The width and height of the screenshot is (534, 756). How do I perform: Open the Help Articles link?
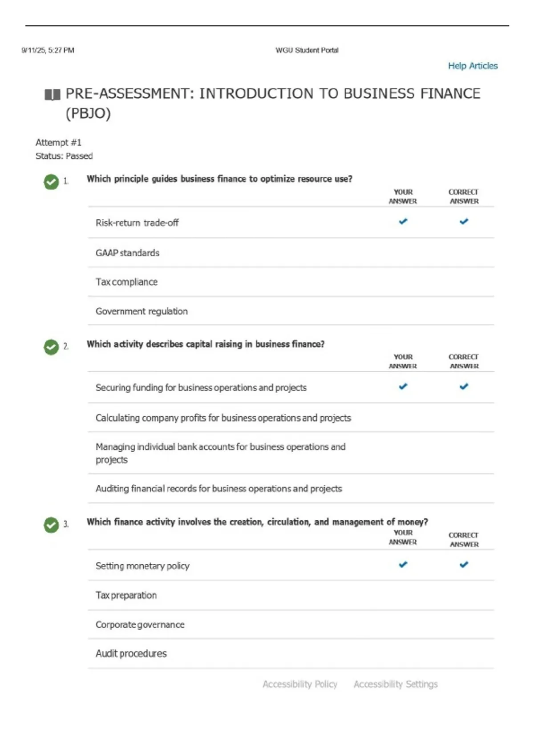pos(473,66)
